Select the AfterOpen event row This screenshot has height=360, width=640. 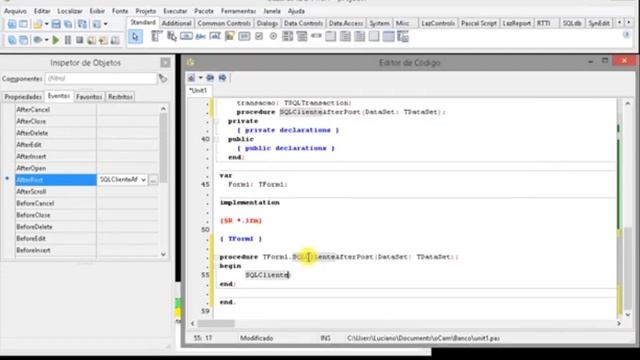pos(87,168)
